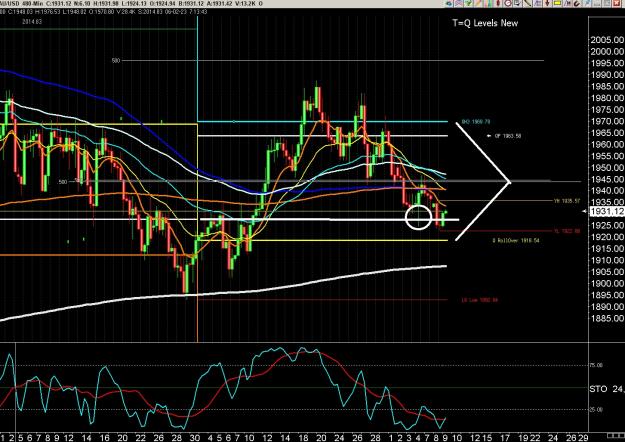The height and width of the screenshot is (442, 625).
Task: Click the red 'YL' level label
Action: 567,231
